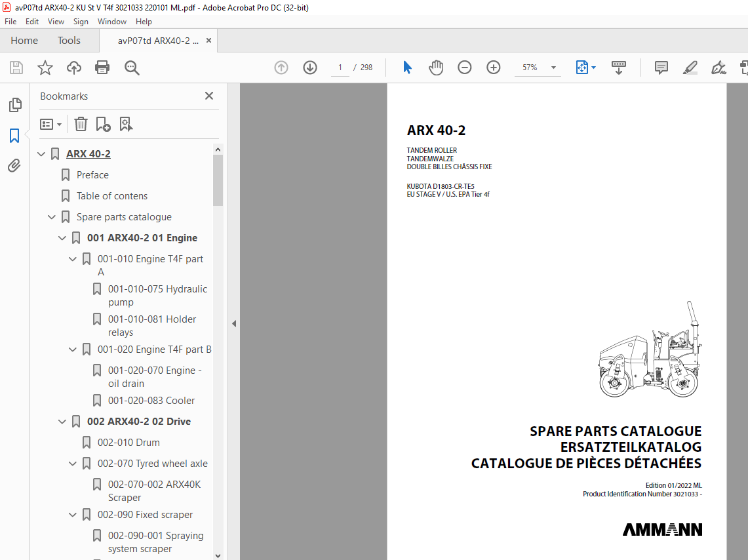Open the Help menu
Screen dimensions: 748x560
144,22
